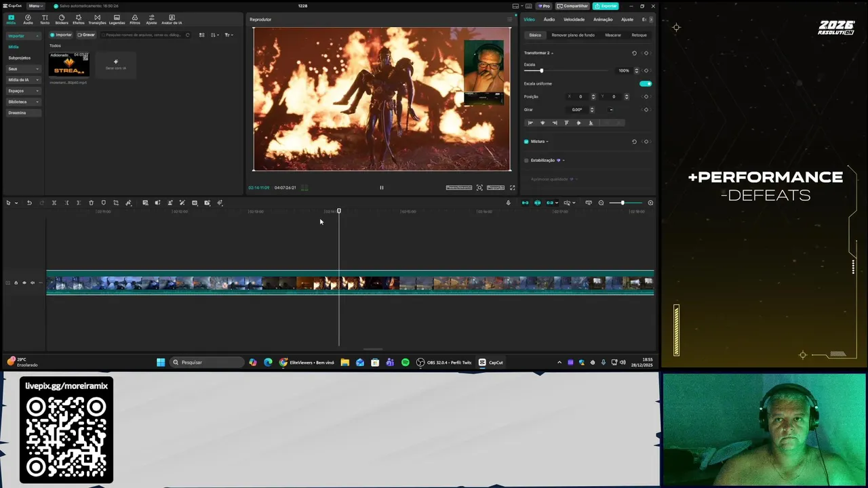Screen dimensions: 868x488
Task: Expand the Espaços sidebar section
Action: [x=24, y=90]
